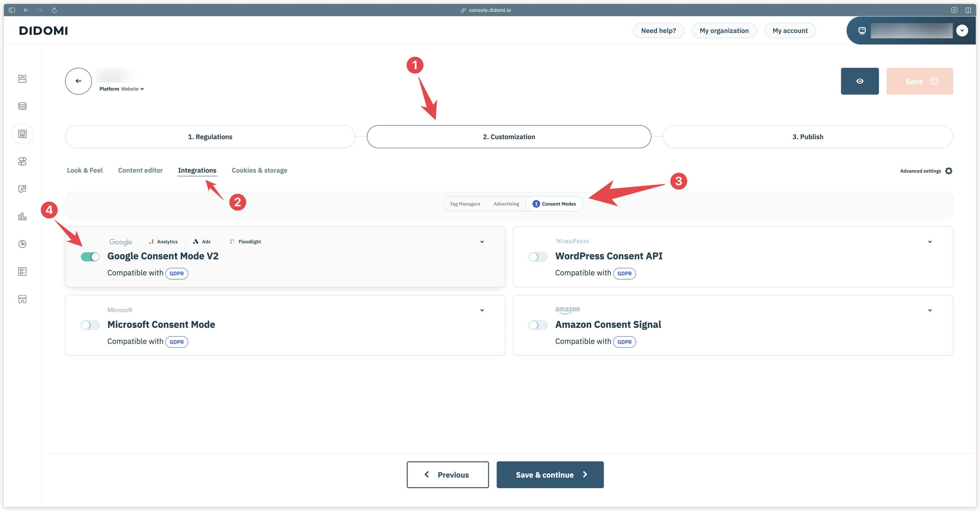Expand the Amazon Consent Signal card
The image size is (980, 511).
pos(930,311)
